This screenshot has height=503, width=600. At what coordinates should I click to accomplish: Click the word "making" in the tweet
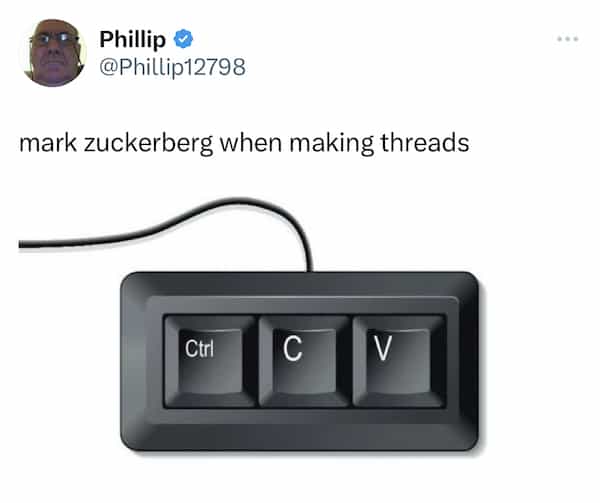pos(332,143)
